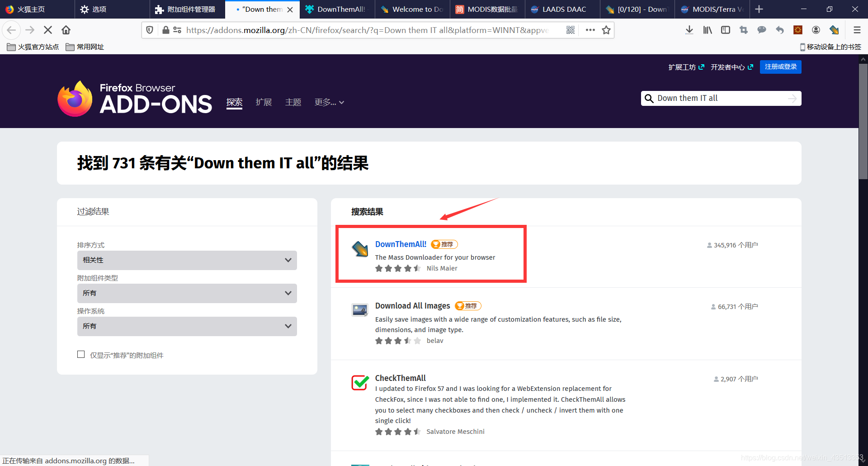
Task: Open the Downloads toolbar arrow
Action: coord(689,30)
